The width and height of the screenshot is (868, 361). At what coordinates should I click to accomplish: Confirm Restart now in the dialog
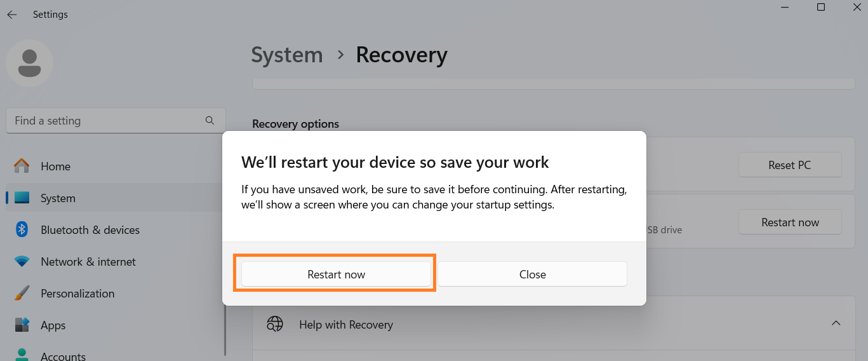pos(336,275)
